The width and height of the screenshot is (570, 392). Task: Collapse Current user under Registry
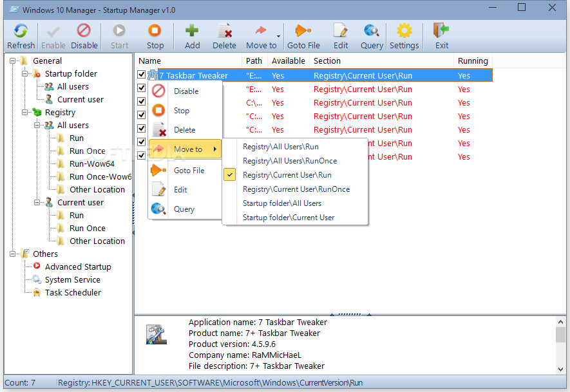[37, 202]
